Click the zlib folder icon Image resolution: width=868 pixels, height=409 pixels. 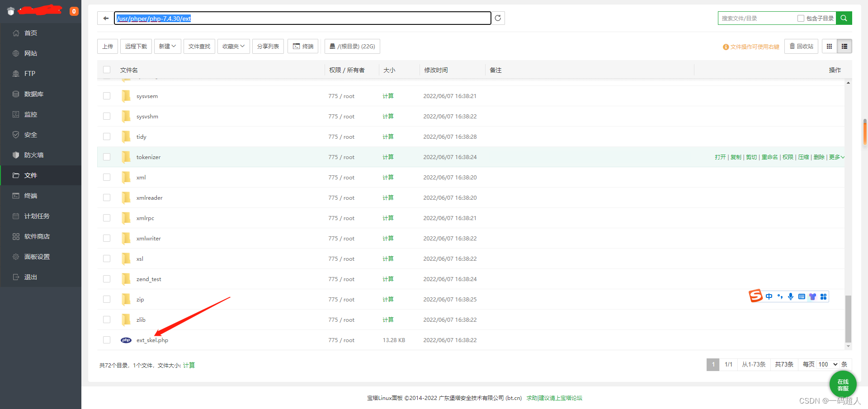[126, 320]
